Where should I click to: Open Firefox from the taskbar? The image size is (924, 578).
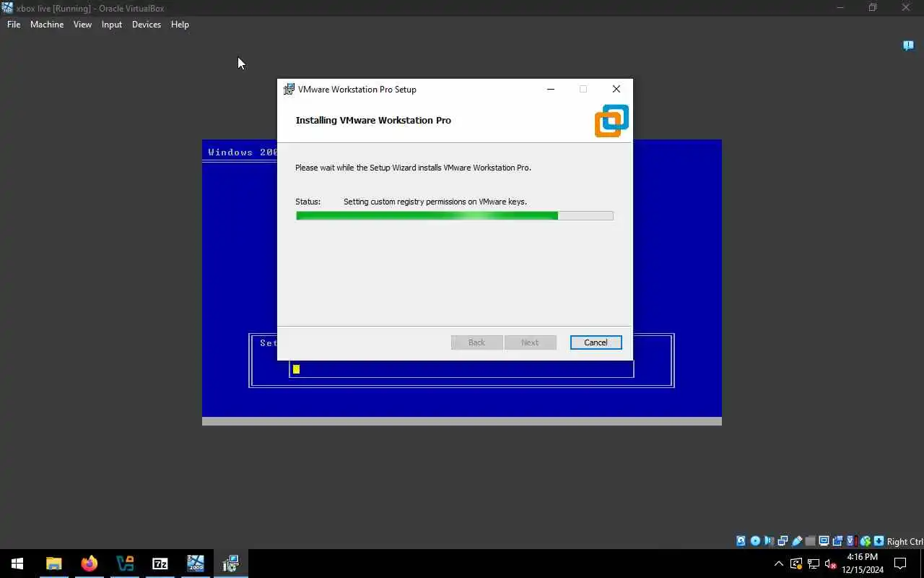(x=89, y=564)
